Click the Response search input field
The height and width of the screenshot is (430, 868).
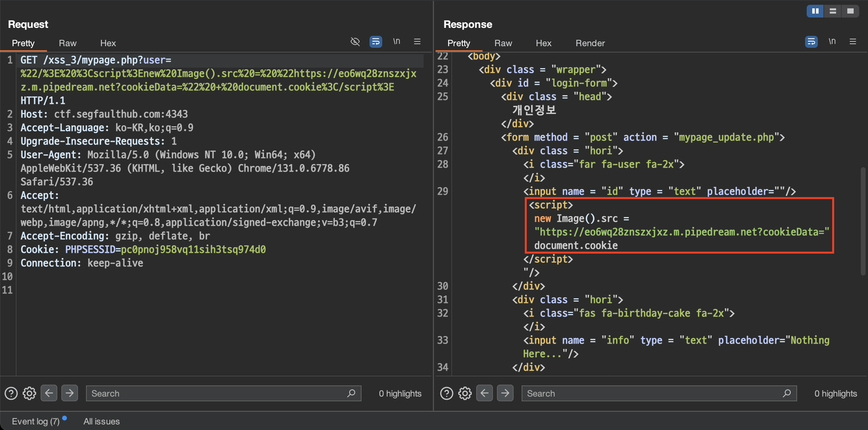653,393
